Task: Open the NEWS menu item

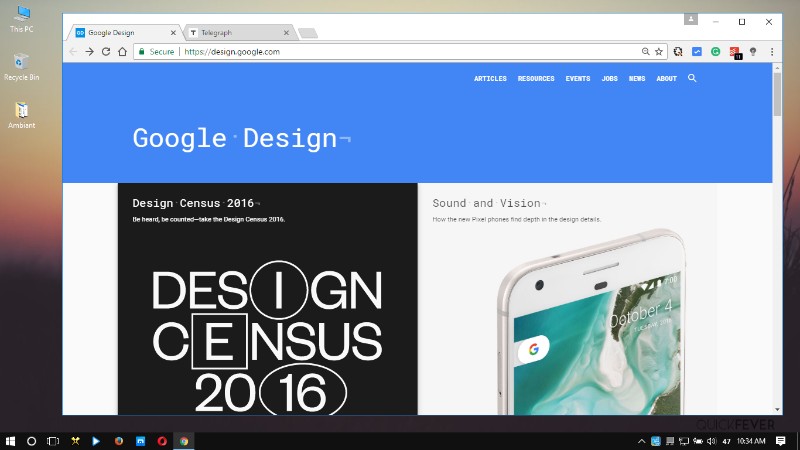Action: point(637,79)
